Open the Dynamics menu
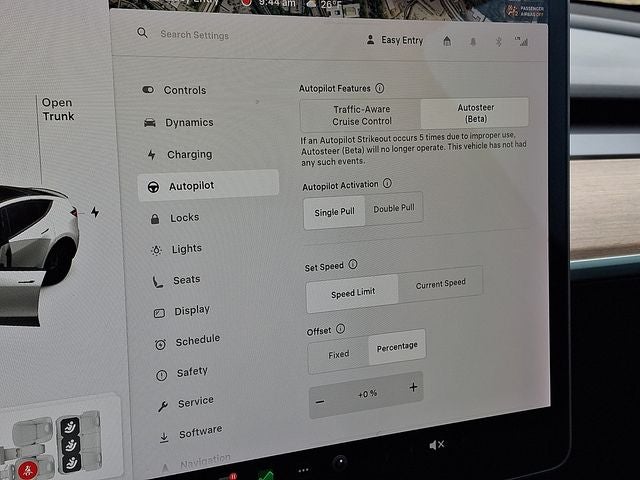 (x=179, y=122)
